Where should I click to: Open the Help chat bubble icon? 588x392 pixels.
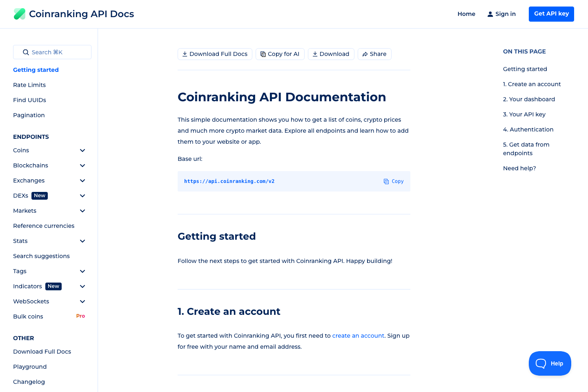click(541, 363)
